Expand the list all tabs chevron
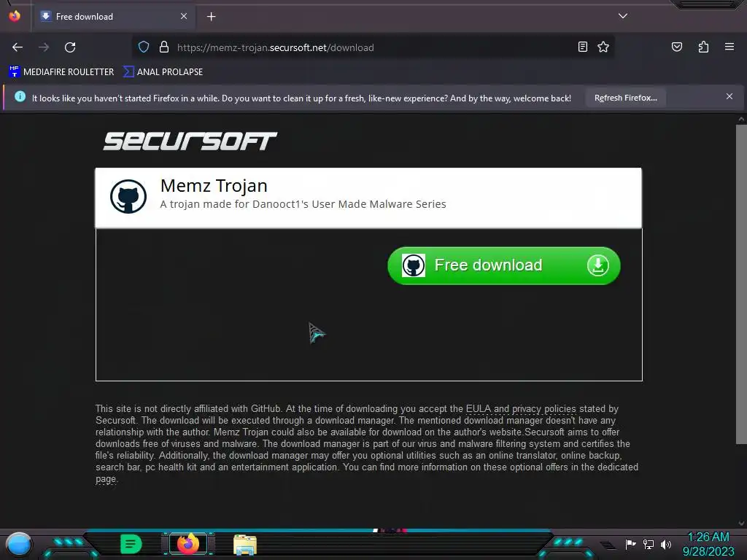Viewport: 747px width, 560px height. [x=623, y=16]
